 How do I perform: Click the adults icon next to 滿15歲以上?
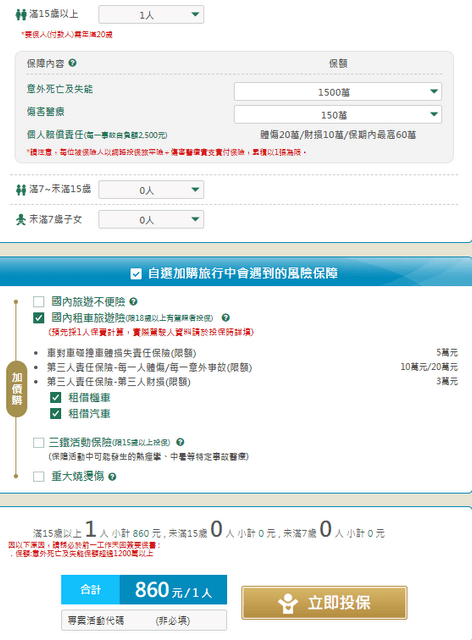[21, 15]
